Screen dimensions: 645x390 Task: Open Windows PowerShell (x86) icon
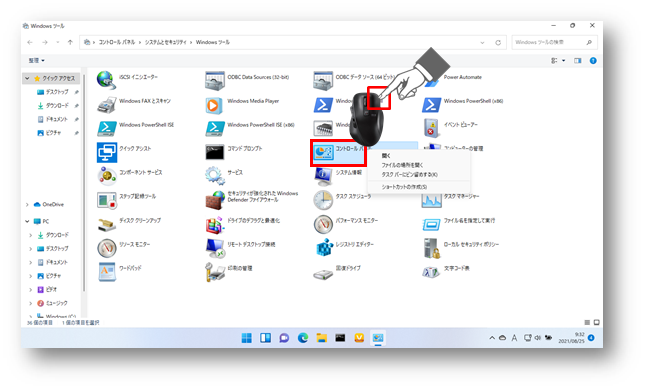(x=431, y=104)
